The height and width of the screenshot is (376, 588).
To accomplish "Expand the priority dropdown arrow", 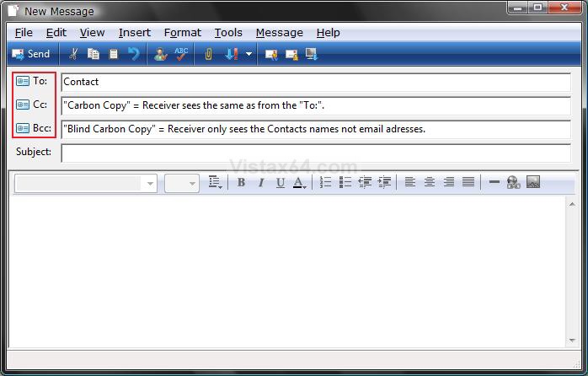I will pos(249,54).
